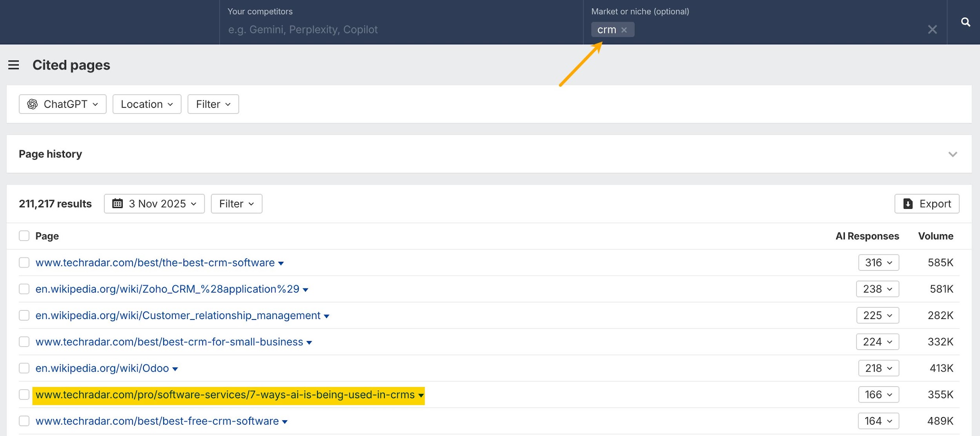
Task: Open the Filter dropdown next to the date picker
Action: (x=236, y=203)
